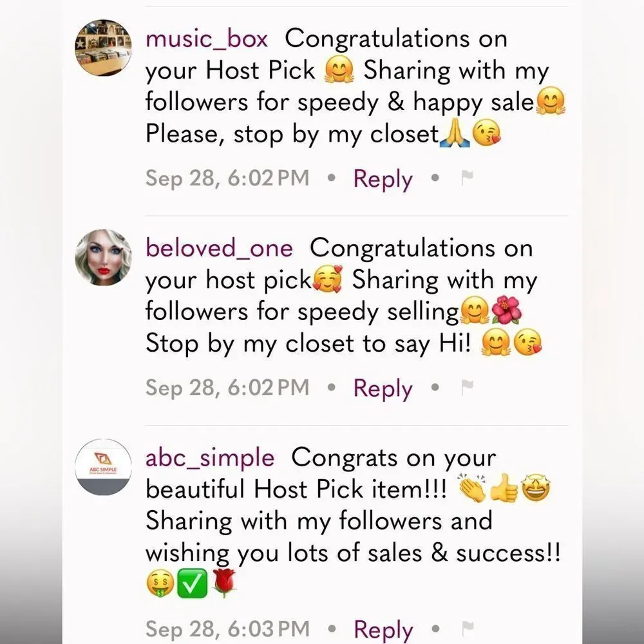Reply to beloved_one comment
The width and height of the screenshot is (644, 644).
pos(383,388)
